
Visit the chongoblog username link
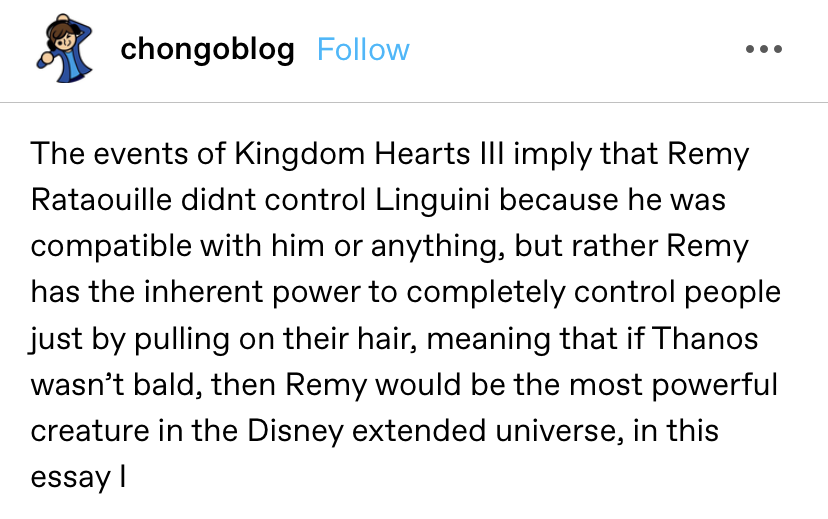pos(208,50)
